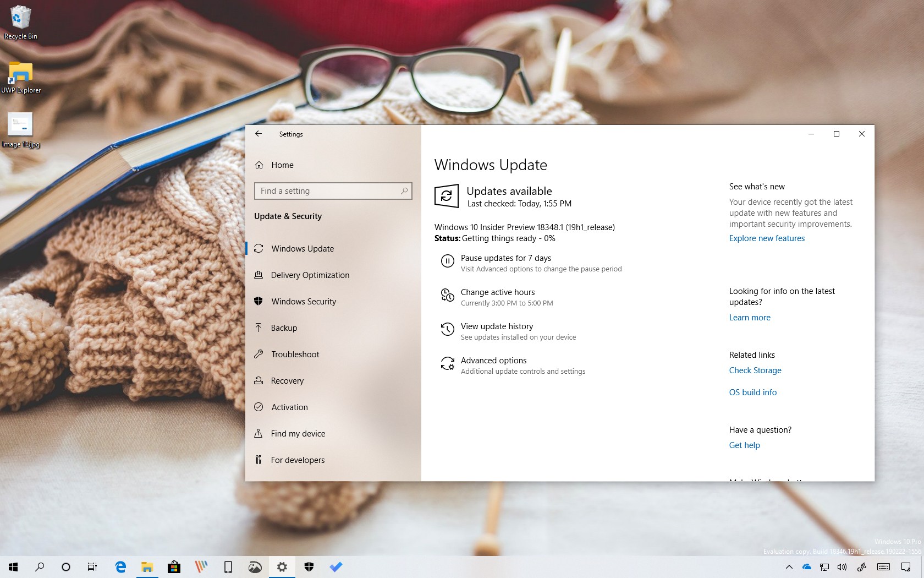Viewport: 924px width, 578px height.
Task: Click the Explore new features link
Action: (767, 238)
